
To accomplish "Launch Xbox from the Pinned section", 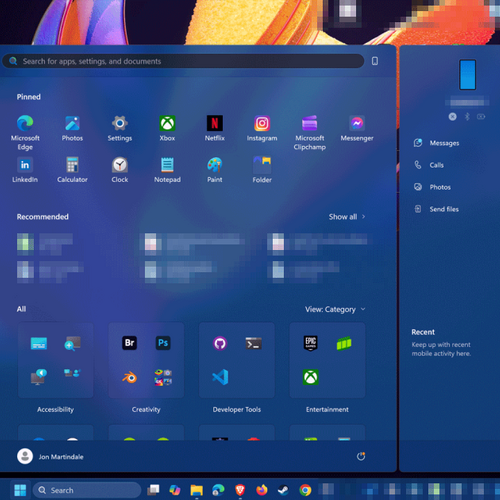I will pos(167,128).
